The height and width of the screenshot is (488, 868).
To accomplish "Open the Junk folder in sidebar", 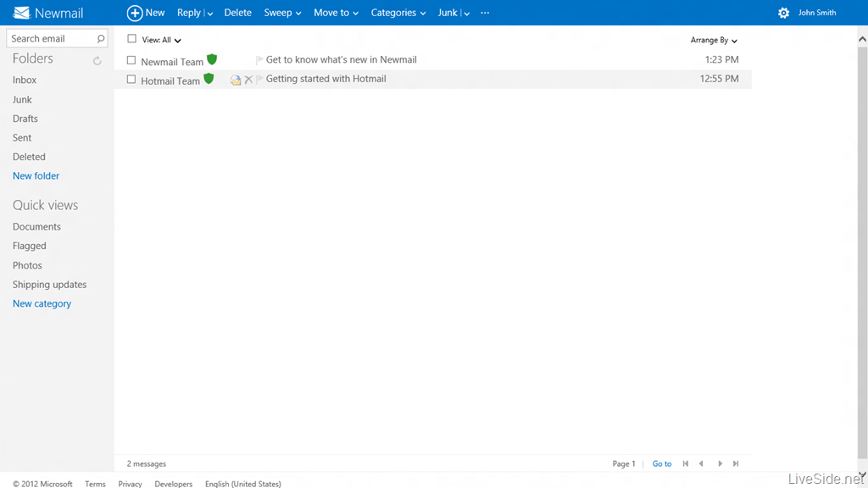I will [23, 99].
